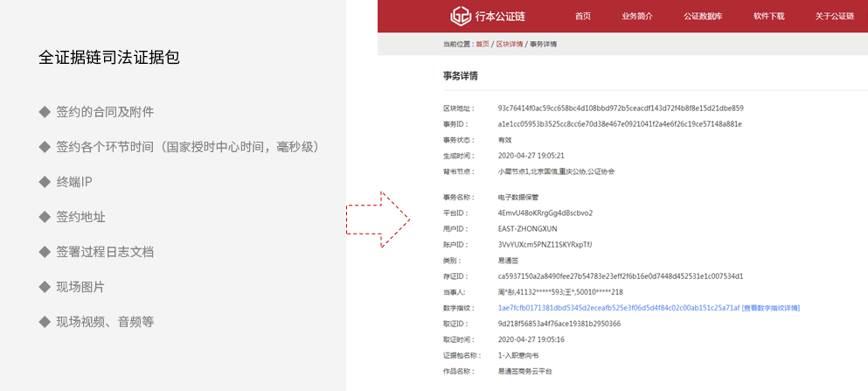
Task: Click the 区块详情 breadcrumb link
Action: [x=510, y=44]
